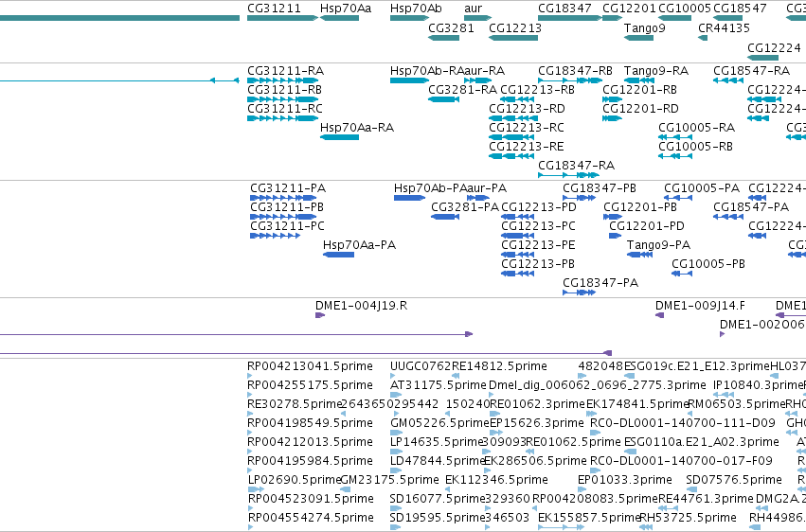Click the CR44135 gene label
This screenshot has width=806, height=532.
pos(724,28)
